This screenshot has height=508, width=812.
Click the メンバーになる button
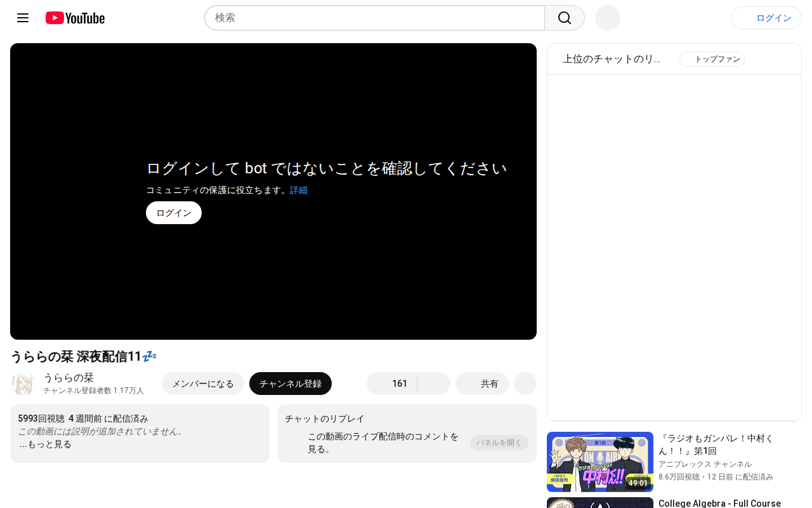pyautogui.click(x=203, y=384)
